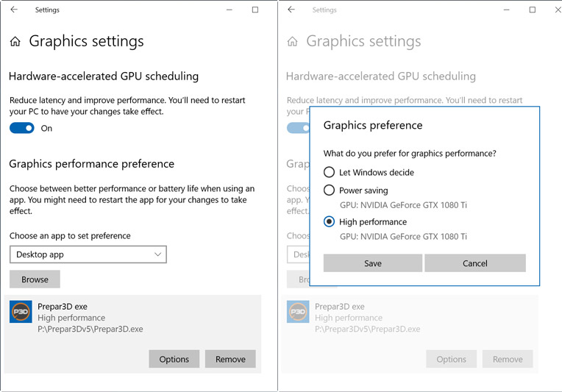Close the right Settings window
The width and height of the screenshot is (562, 392).
[557, 10]
